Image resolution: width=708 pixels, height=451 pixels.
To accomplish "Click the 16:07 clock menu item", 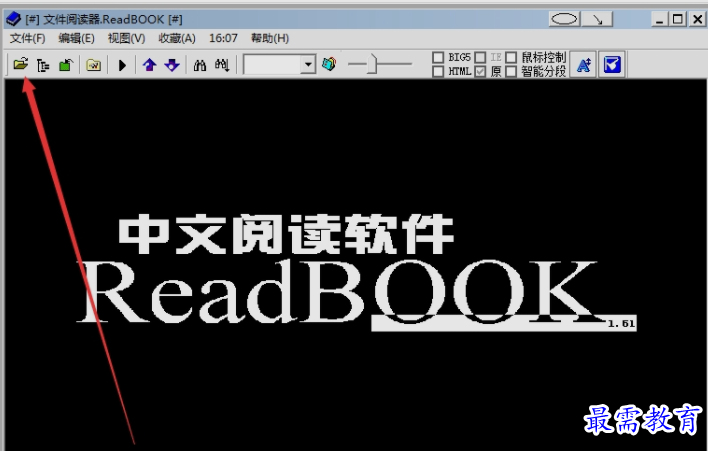I will point(223,38).
